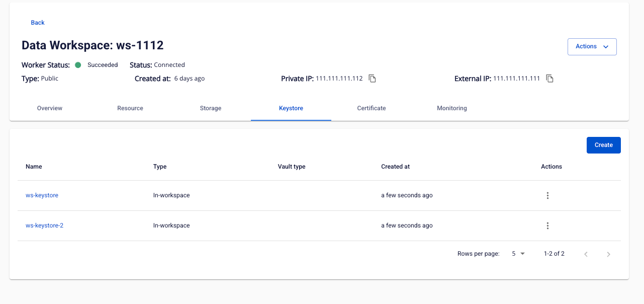The width and height of the screenshot is (644, 304).
Task: Click the green Worker Status indicator
Action: [78, 65]
